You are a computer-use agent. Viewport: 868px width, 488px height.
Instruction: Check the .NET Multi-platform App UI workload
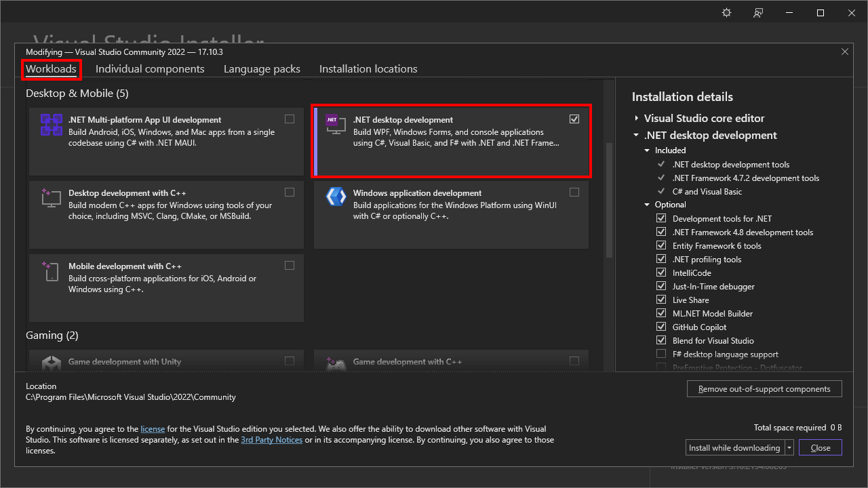tap(290, 119)
